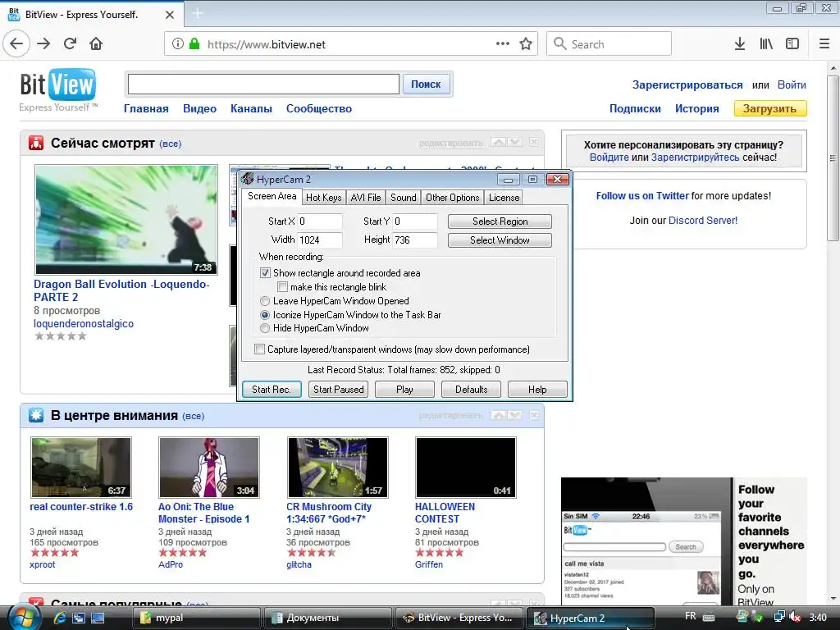The height and width of the screenshot is (630, 840).
Task: Click the muted volume tray icon
Action: click(x=795, y=617)
